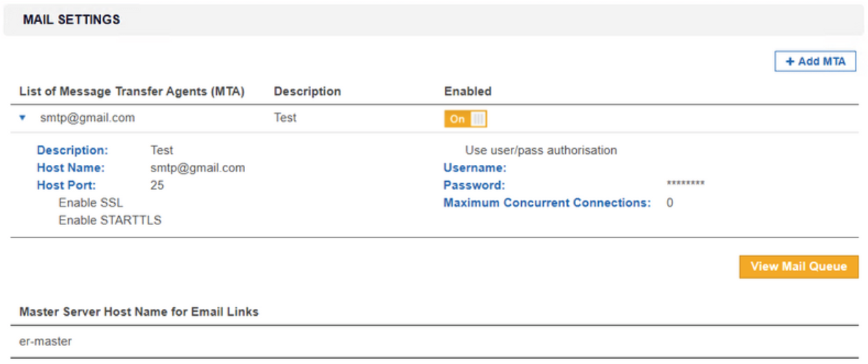Image resolution: width=868 pixels, height=364 pixels.
Task: Click the Enable SSL option
Action: coord(91,203)
